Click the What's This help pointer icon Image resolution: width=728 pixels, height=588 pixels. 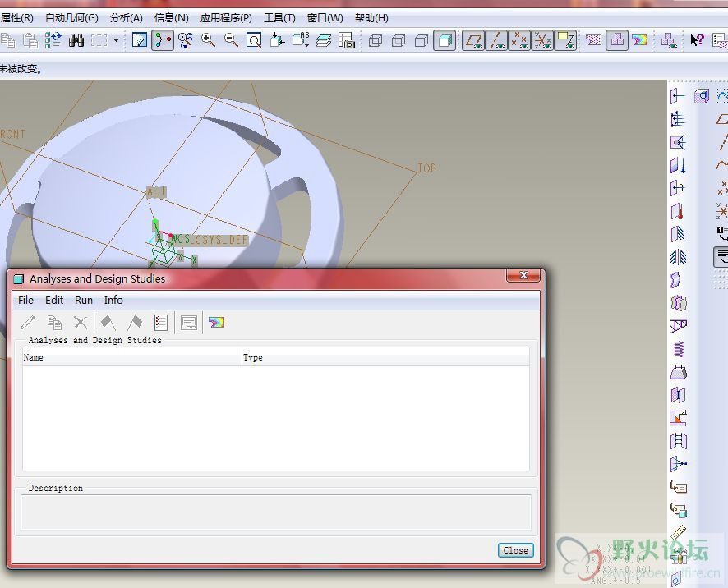point(697,40)
